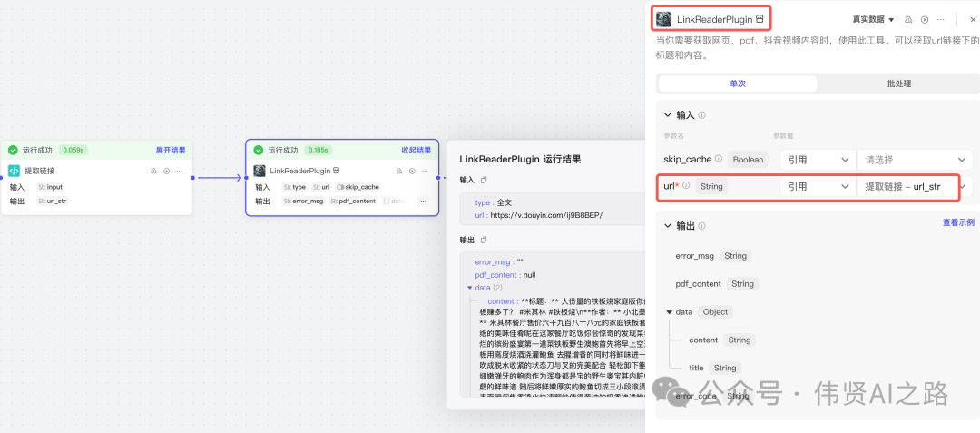
Task: Open url value dropdown 提取链接 – url_str
Action: coord(915,186)
